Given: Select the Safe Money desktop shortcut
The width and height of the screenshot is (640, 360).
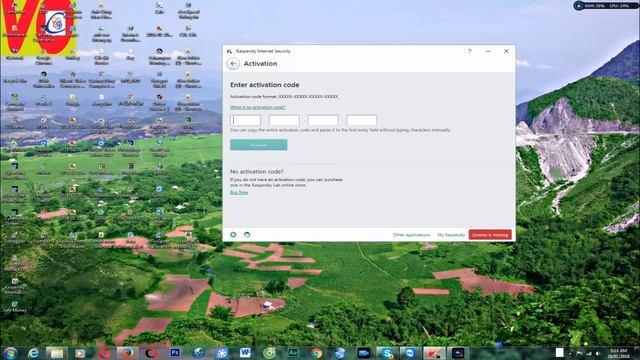Looking at the screenshot, I should 15,307.
